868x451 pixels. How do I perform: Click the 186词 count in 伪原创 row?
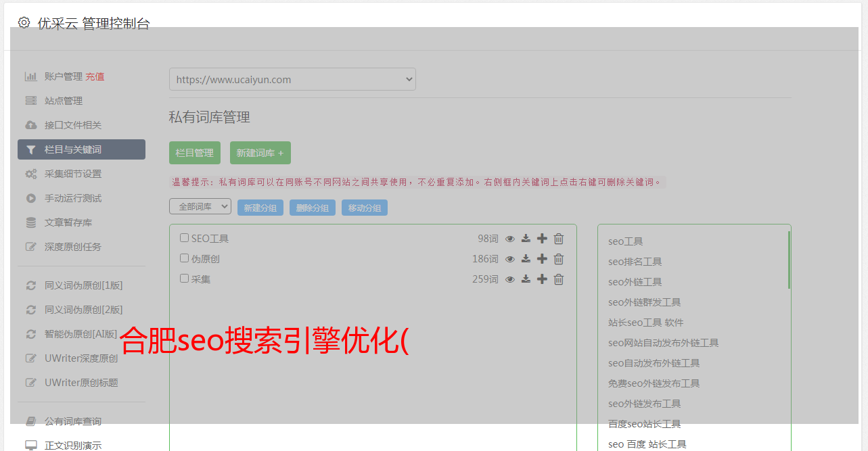(x=485, y=259)
